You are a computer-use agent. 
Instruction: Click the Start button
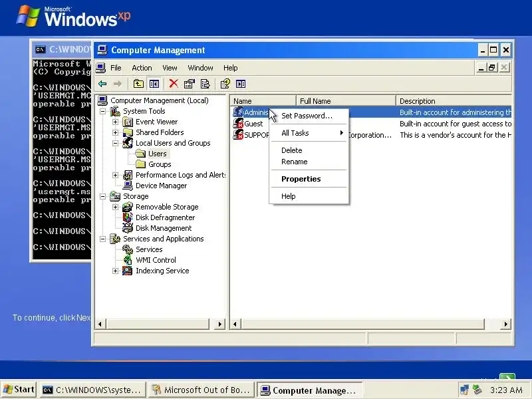(x=19, y=390)
